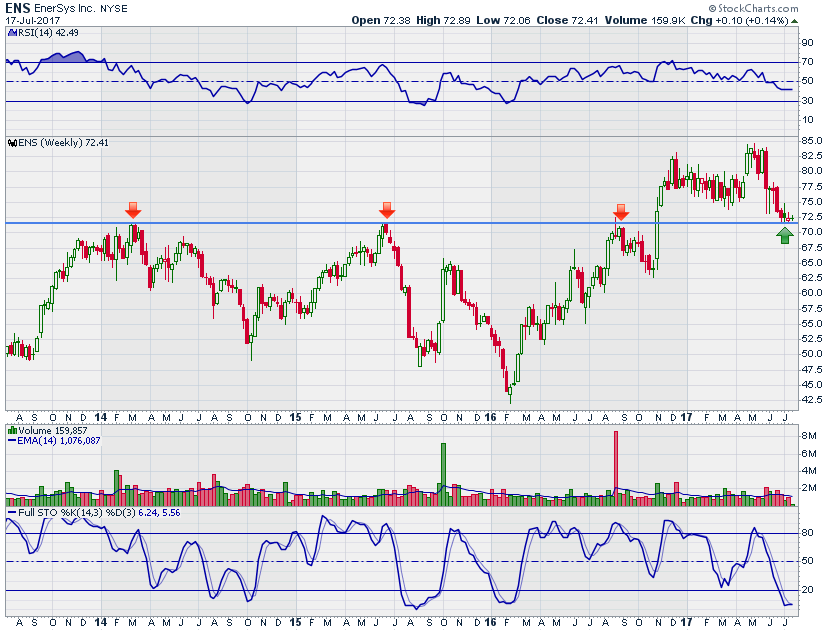This screenshot has width=830, height=635.
Task: Click the High 72.89 value
Action: pos(444,21)
